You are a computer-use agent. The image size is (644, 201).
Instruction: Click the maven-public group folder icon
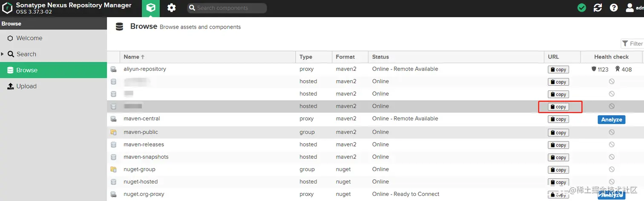click(113, 132)
